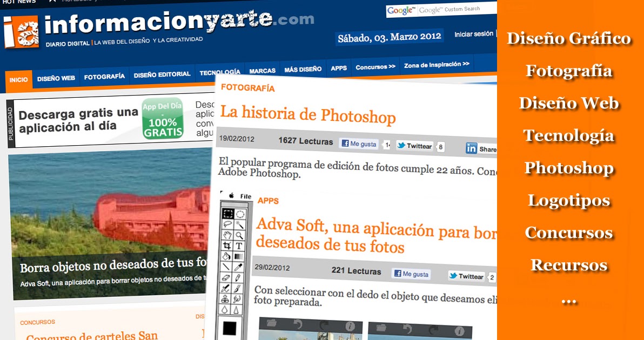Click the orange CONCURSOS section label
Screen dimensions: 644x340
coord(37,322)
